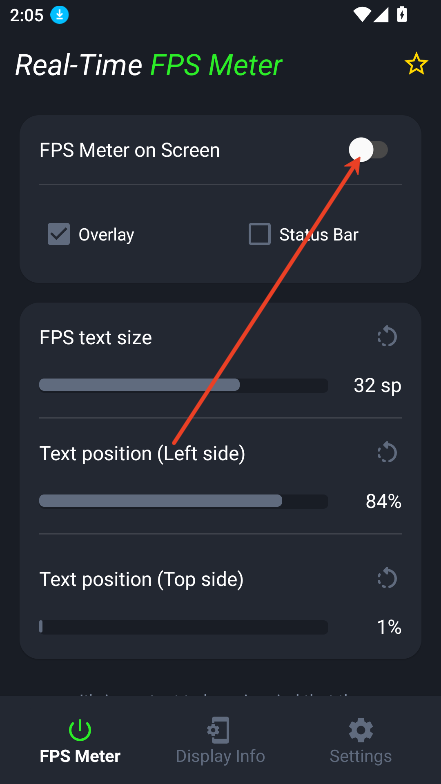Enable the FPS Meter on Screen switch
Viewport: 441px width, 784px height.
tap(368, 150)
